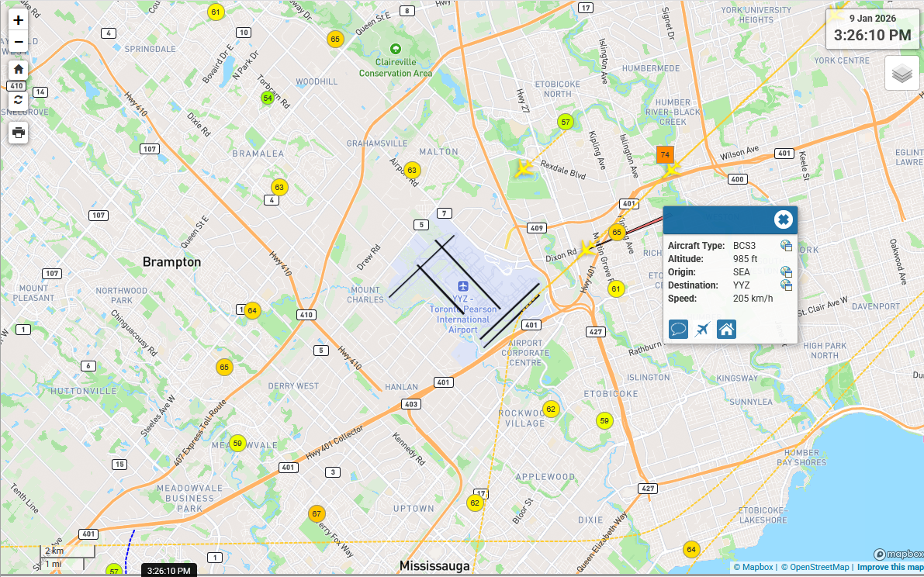Close the aircraft info popup
The height and width of the screenshot is (577, 924).
coord(784,220)
